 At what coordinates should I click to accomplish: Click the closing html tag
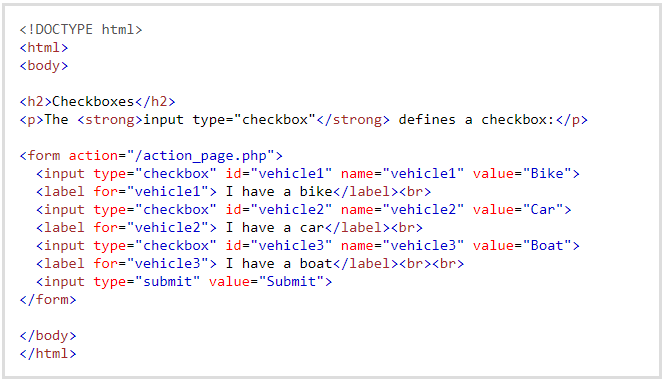(48, 353)
